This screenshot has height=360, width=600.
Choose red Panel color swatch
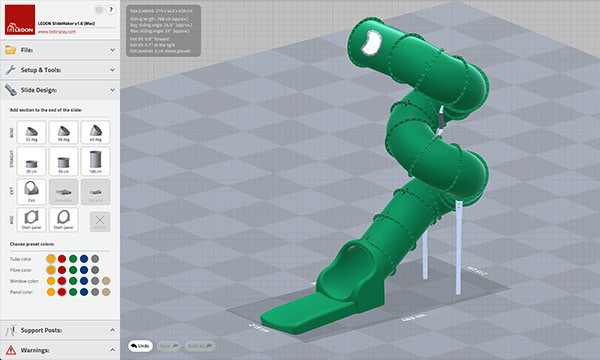[62, 292]
